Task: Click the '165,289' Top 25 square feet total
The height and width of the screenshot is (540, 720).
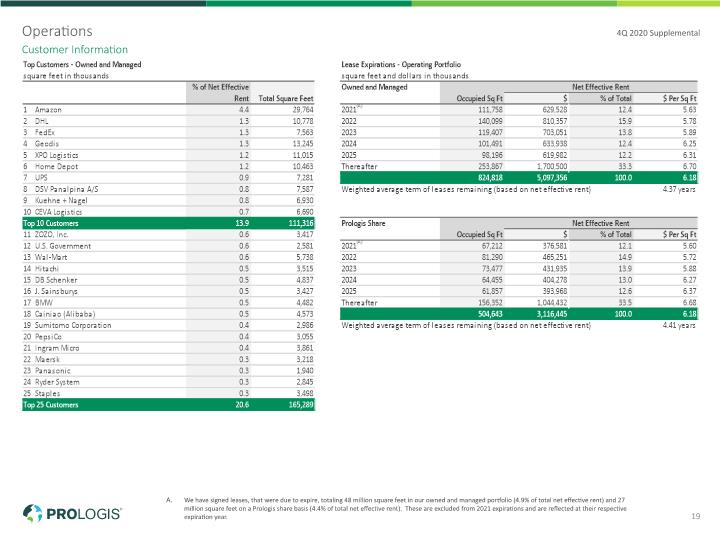Action: point(301,405)
